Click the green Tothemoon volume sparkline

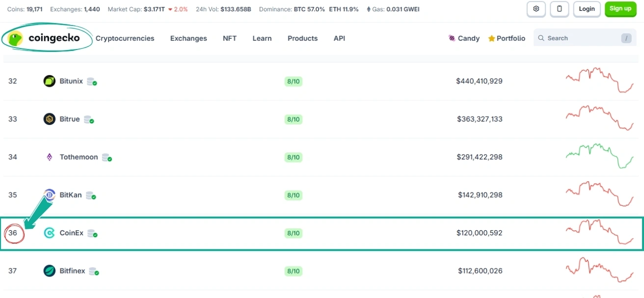(600, 156)
